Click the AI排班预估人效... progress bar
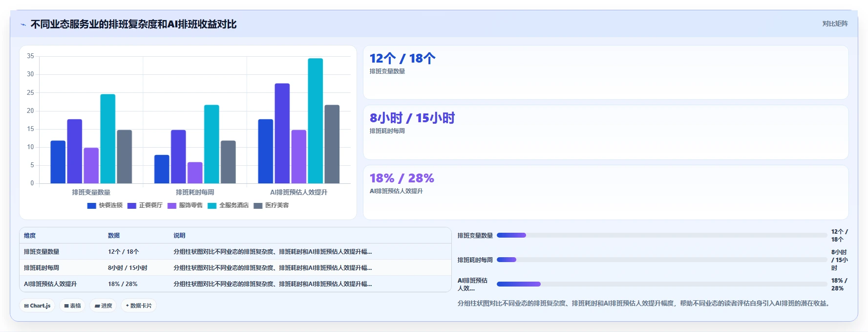 (x=662, y=284)
